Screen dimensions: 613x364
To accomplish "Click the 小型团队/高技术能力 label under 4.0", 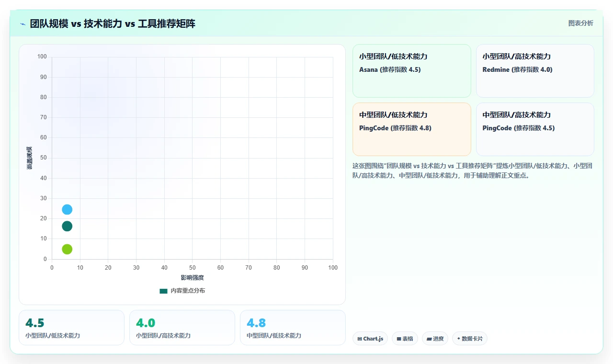I will (x=163, y=336).
